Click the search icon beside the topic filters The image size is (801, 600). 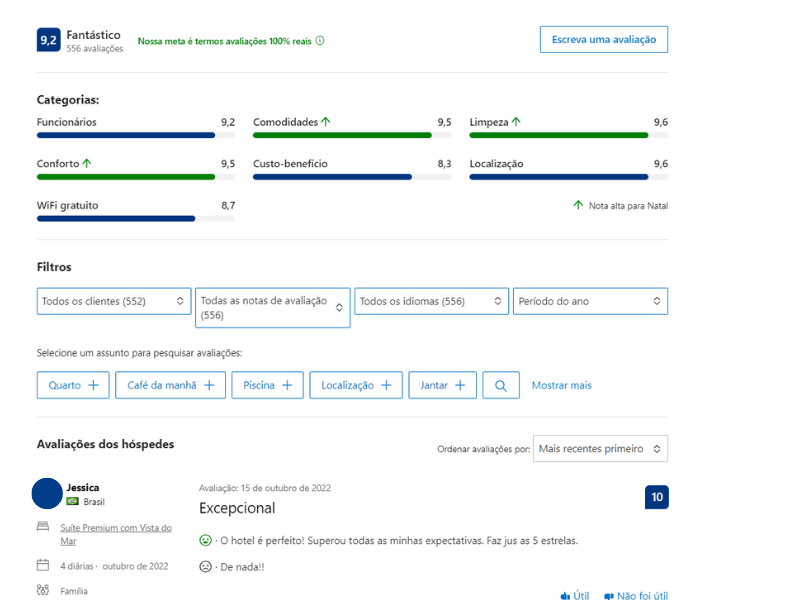501,385
